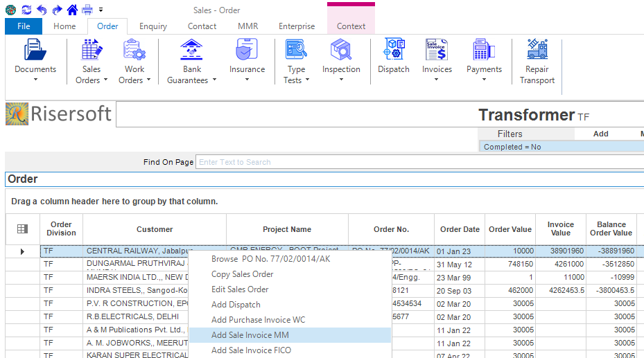Select Add Sale Invoice MM menu entry
The height and width of the screenshot is (358, 644).
click(x=250, y=335)
